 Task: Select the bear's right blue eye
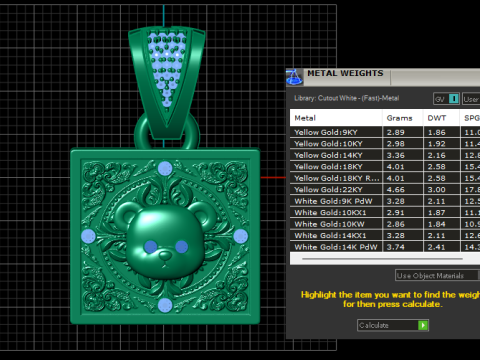tap(182, 247)
